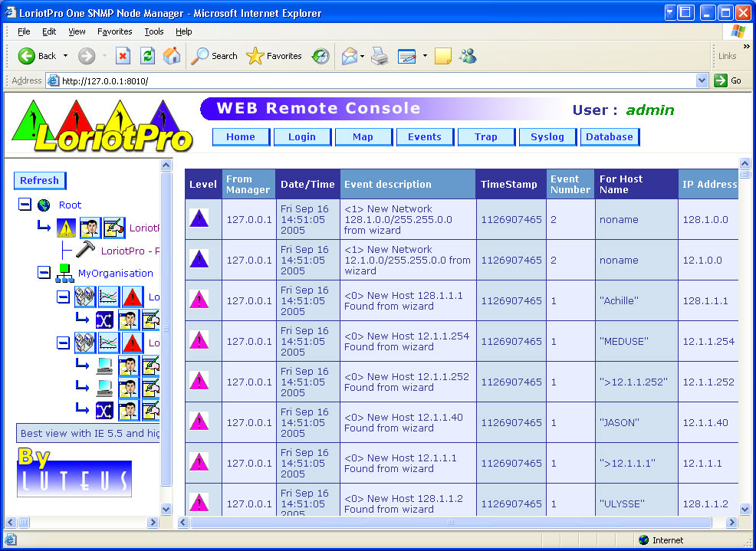Click Level triangle in the noname 12.1.0.0 row

[x=199, y=259]
